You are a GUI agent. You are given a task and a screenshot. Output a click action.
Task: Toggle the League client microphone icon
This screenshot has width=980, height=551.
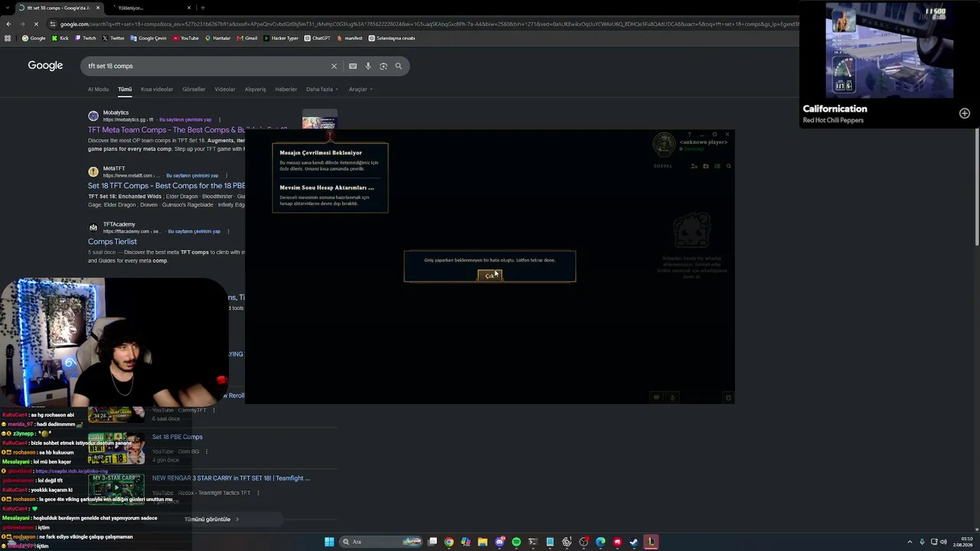(673, 397)
